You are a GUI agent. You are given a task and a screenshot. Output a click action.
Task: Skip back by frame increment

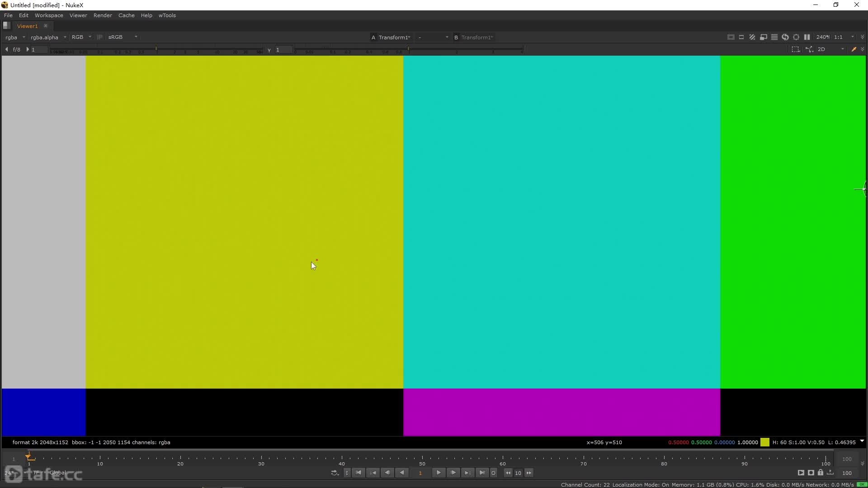508,473
